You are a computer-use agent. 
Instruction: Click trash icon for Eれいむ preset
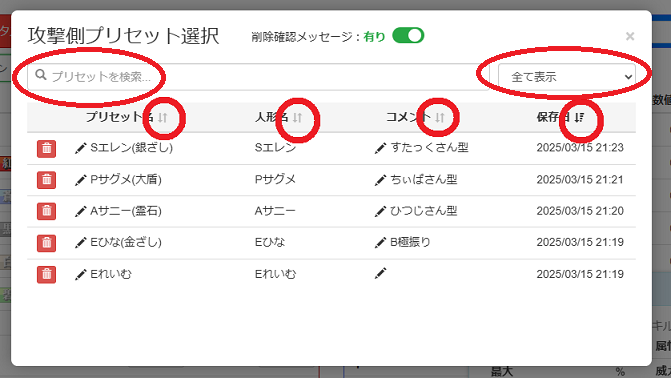pyautogui.click(x=46, y=274)
